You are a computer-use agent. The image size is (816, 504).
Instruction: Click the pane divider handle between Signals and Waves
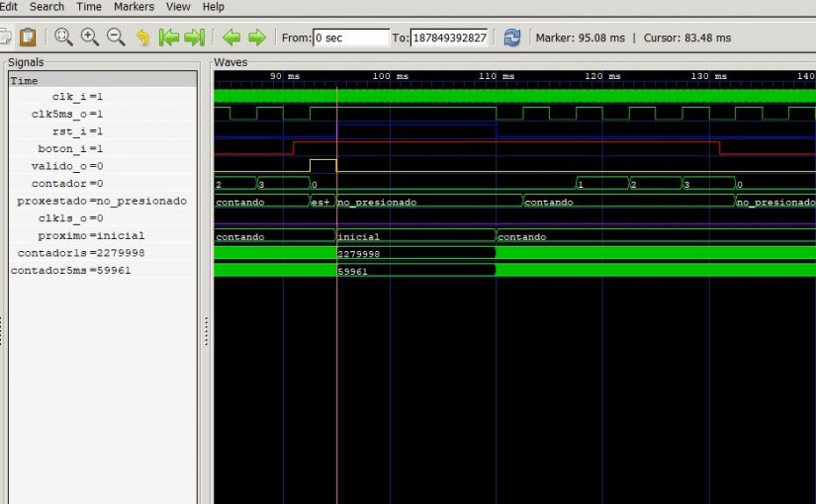click(x=206, y=331)
